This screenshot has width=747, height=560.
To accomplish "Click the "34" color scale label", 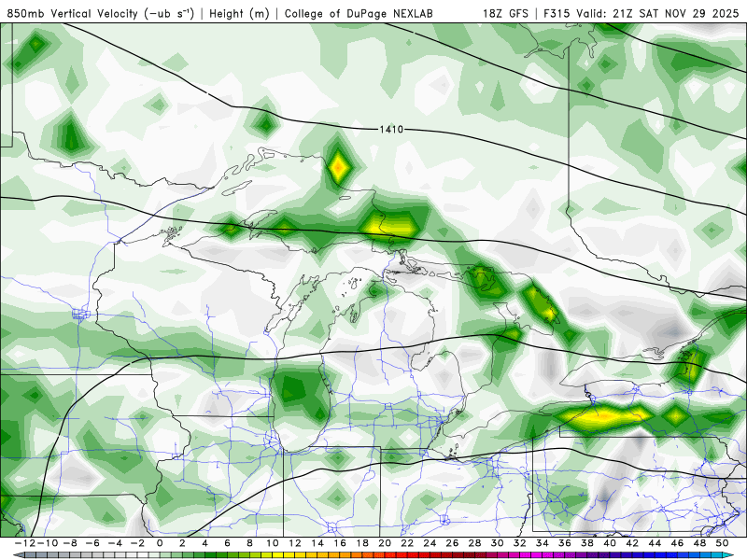I will tap(543, 543).
